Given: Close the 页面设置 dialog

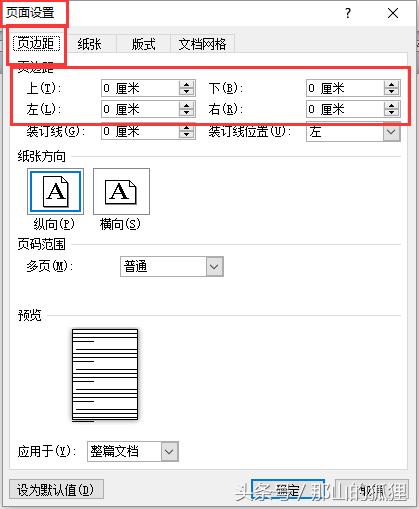Looking at the screenshot, I should pyautogui.click(x=393, y=13).
